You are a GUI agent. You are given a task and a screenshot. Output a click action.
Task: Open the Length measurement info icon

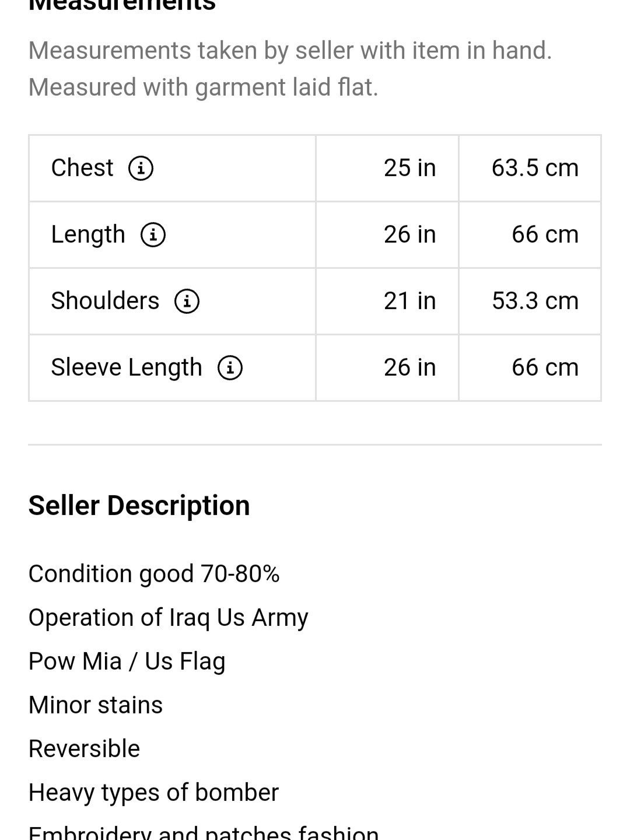[x=153, y=235]
